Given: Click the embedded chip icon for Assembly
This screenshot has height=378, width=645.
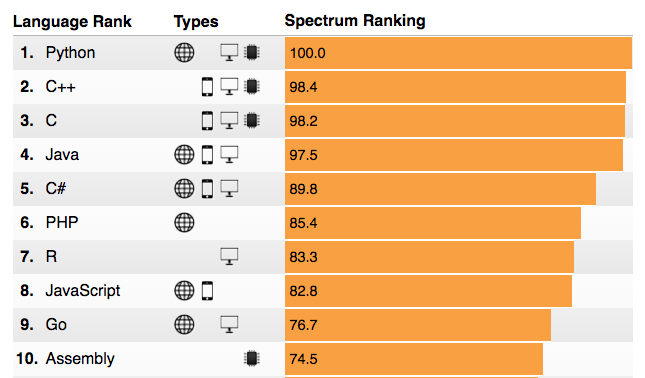Looking at the screenshot, I should (x=252, y=358).
